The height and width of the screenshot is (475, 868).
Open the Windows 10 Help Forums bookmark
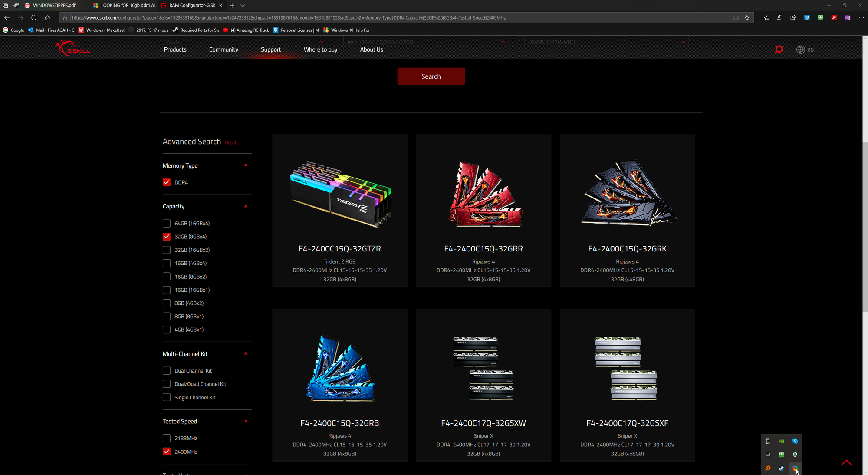click(x=346, y=30)
